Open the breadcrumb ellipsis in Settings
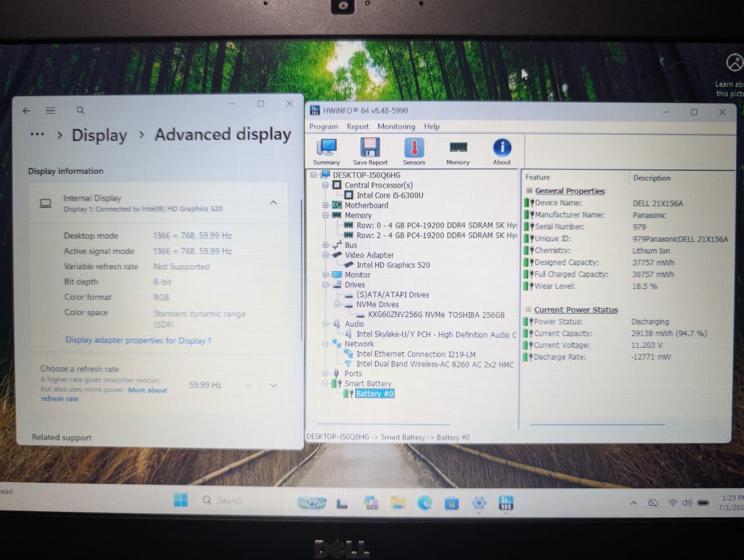 37,135
